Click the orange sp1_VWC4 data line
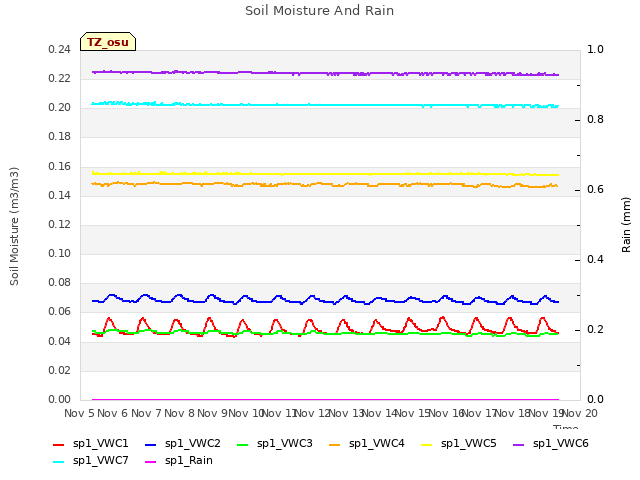Image resolution: width=640 pixels, height=480 pixels. 325,184
